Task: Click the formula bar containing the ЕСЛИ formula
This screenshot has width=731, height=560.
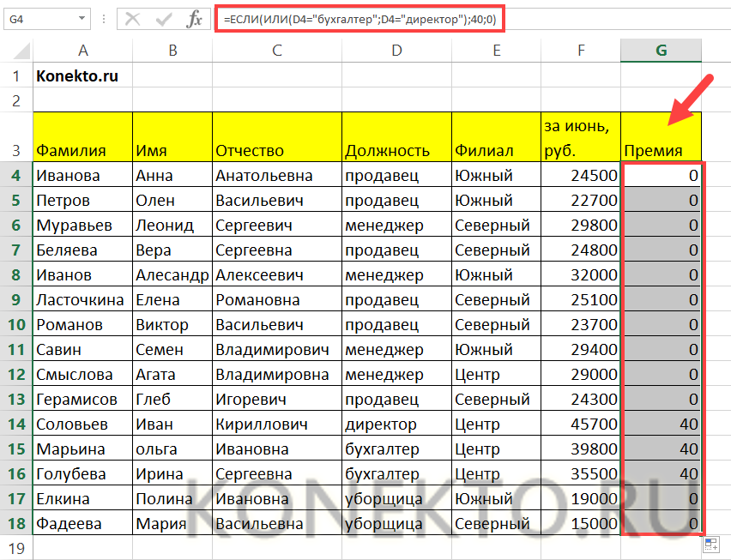Action: click(360, 19)
